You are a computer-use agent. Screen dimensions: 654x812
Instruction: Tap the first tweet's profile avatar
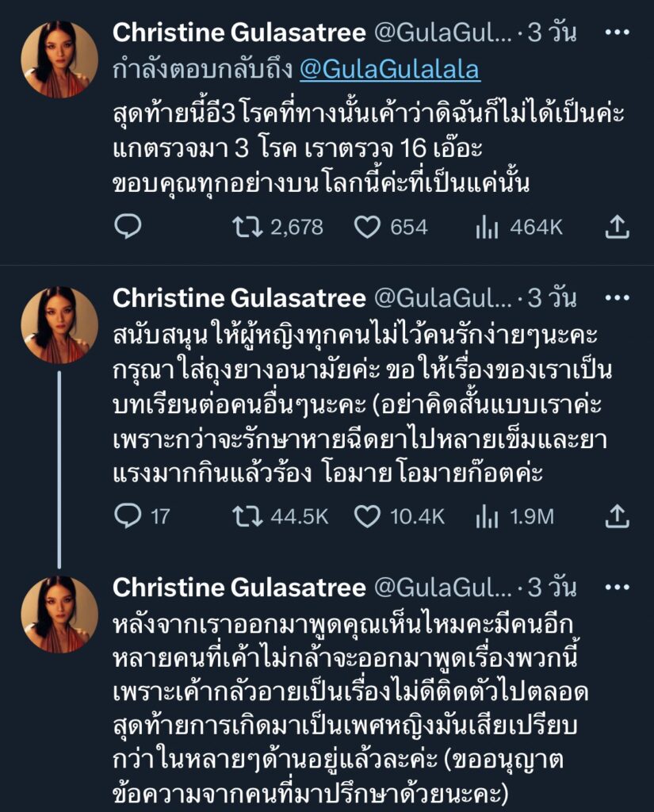click(x=59, y=59)
